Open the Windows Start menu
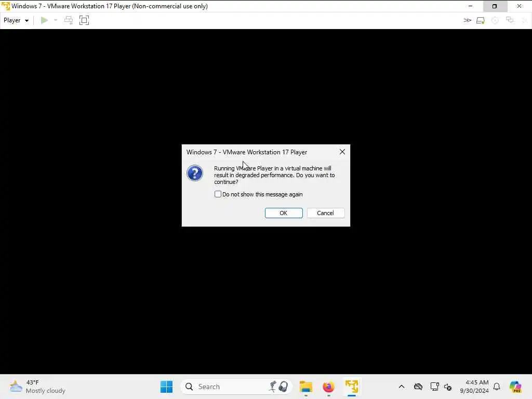 [x=166, y=387]
